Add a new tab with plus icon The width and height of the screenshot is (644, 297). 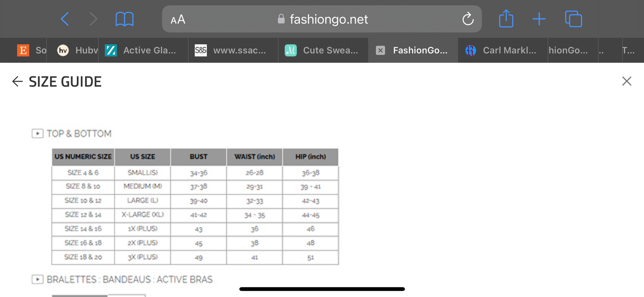(539, 19)
